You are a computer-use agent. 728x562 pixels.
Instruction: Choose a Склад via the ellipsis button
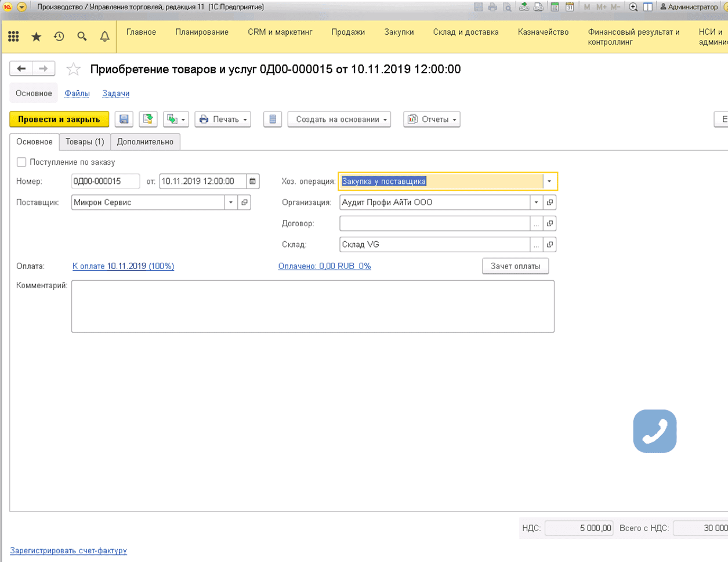(537, 244)
